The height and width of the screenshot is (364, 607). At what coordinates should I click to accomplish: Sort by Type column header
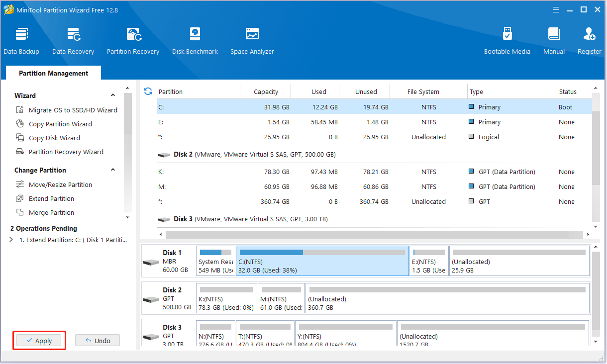tap(512, 91)
